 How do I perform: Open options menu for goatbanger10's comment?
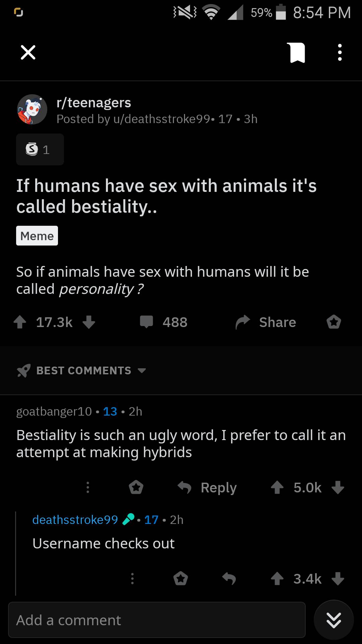88,487
